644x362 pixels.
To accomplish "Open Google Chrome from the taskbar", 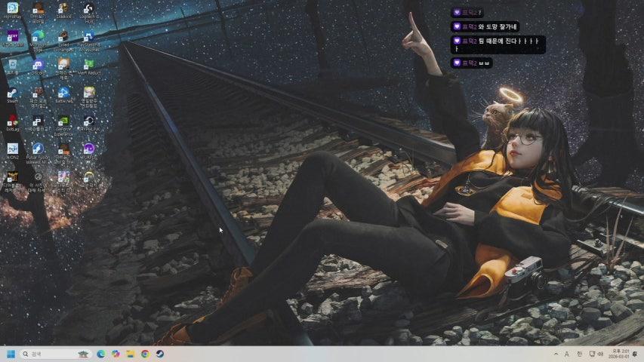I will [x=145, y=354].
